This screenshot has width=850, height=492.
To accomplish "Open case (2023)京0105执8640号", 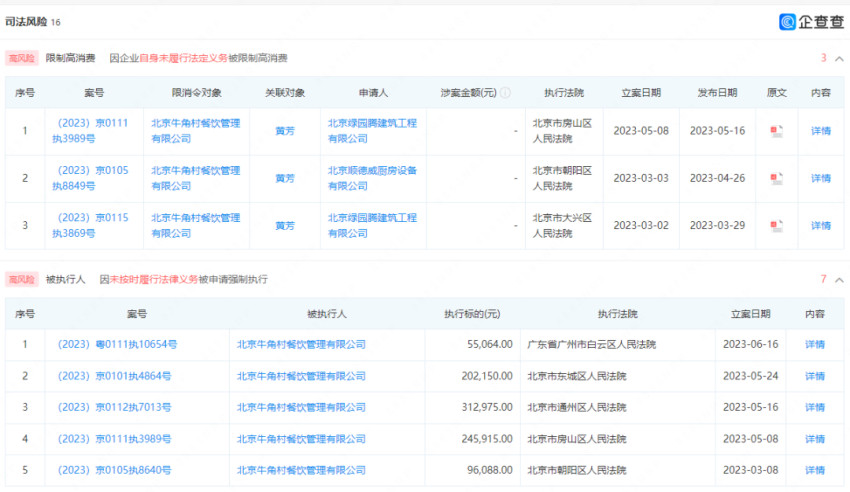I will point(114,470).
